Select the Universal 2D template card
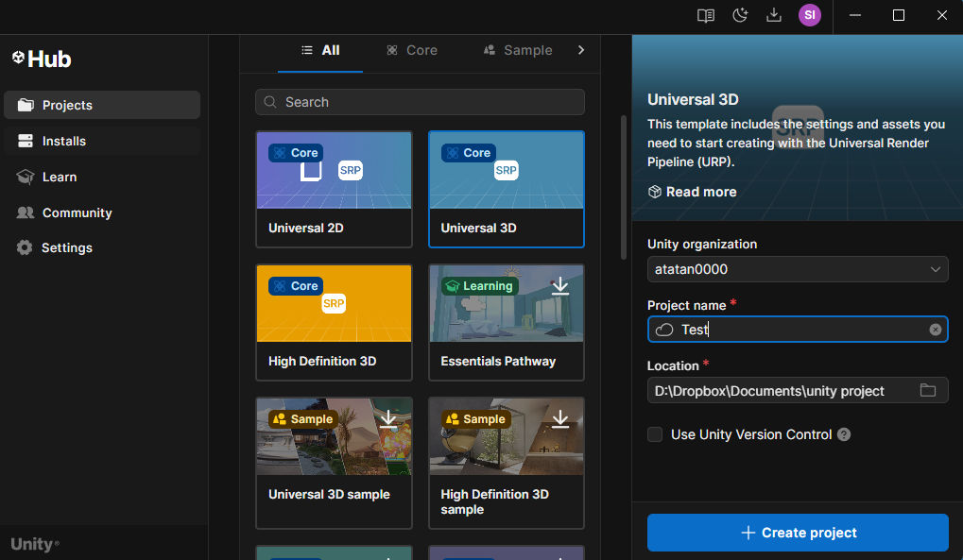Image resolution: width=963 pixels, height=560 pixels. tap(334, 189)
